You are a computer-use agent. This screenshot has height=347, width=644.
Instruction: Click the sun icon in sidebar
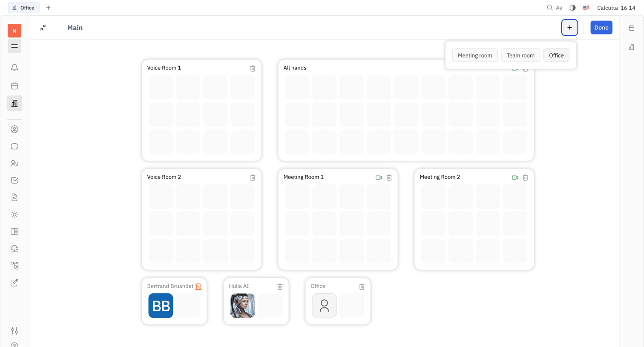14,214
